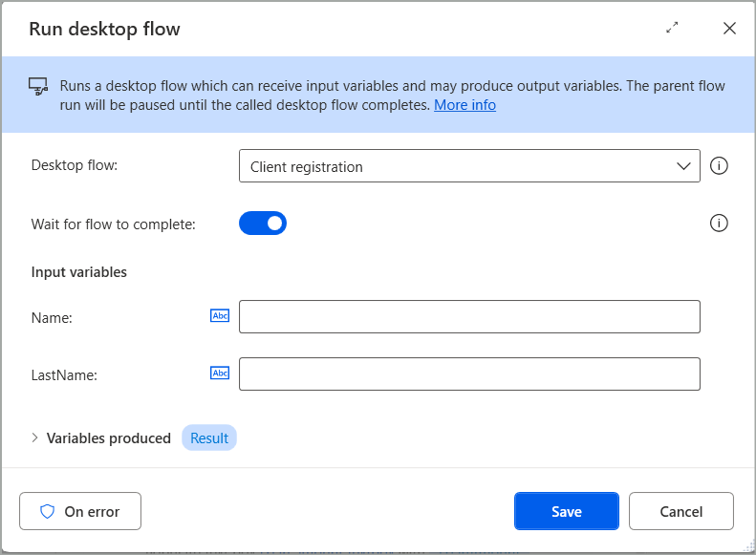
Task: Focus the LastName input field
Action: (469, 374)
